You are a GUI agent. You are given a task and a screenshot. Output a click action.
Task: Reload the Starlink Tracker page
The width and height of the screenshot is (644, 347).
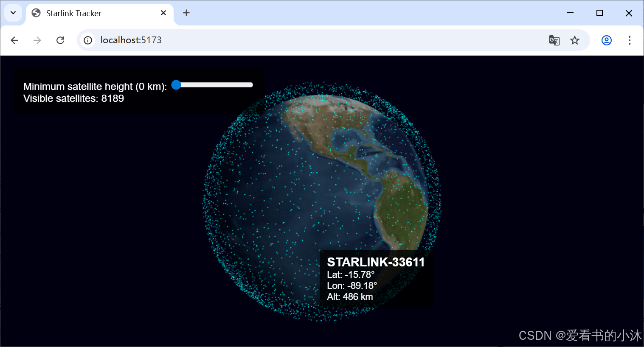tap(60, 40)
